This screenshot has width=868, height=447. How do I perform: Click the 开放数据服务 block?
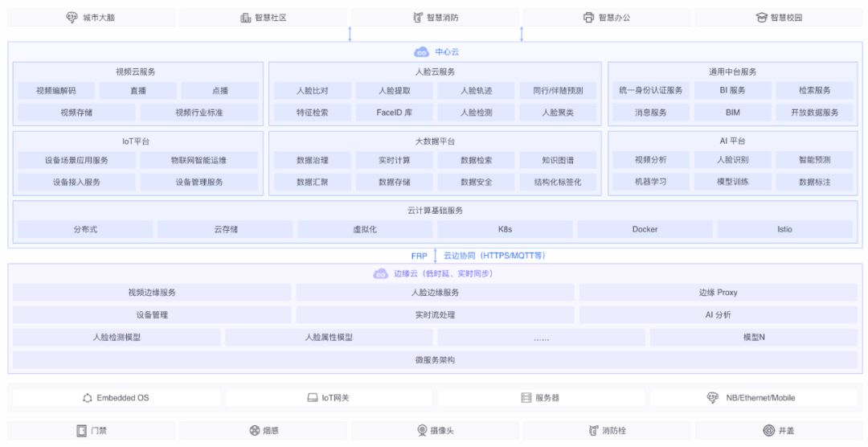coord(814,113)
